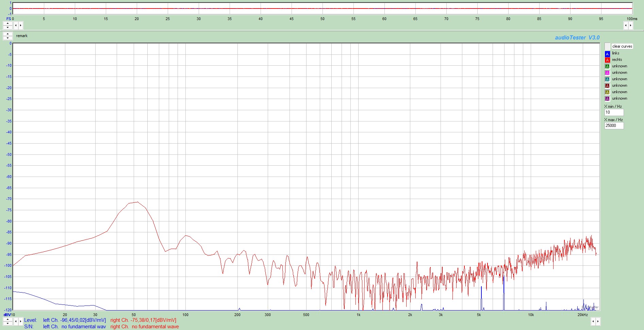Click the down arrow beside 'remark' label
Viewport: 644px width, 330px height.
7,38
